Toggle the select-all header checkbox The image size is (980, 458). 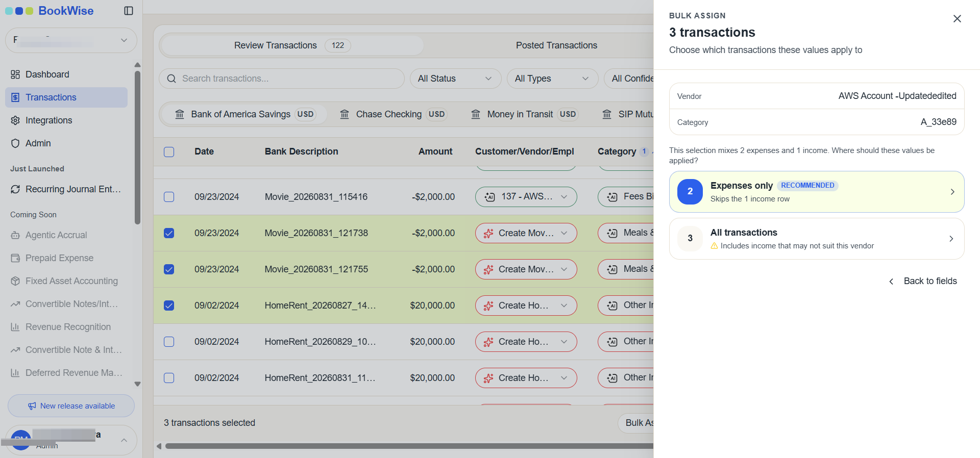point(169,152)
